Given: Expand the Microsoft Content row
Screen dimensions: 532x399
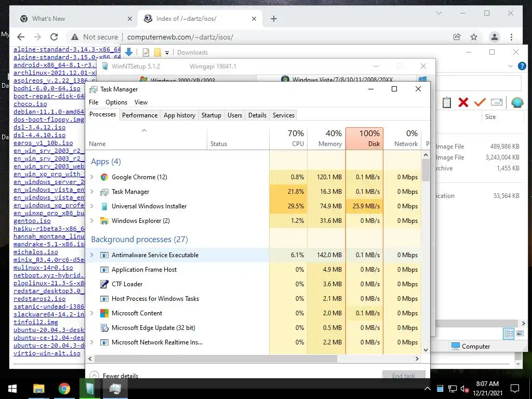Looking at the screenshot, I should [91, 313].
